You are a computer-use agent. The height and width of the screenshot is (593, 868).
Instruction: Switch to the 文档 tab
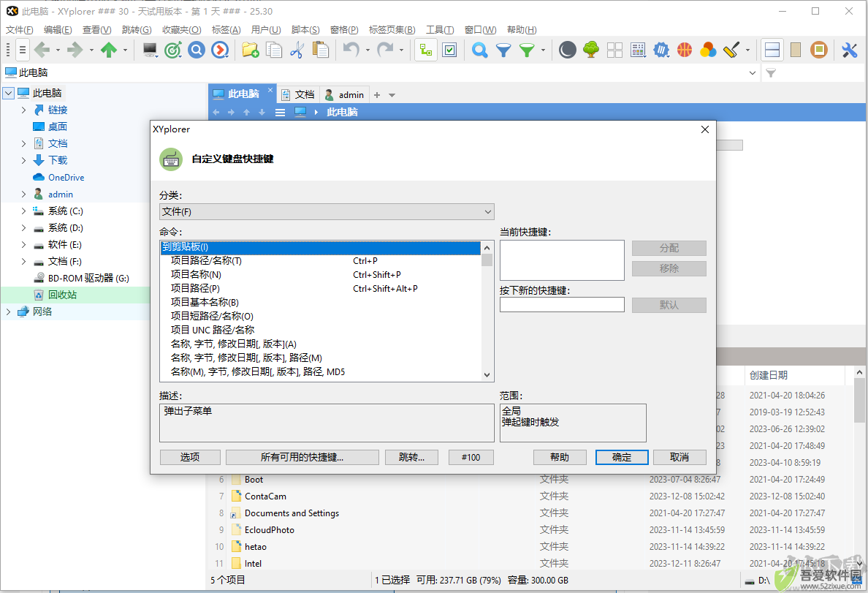[298, 95]
